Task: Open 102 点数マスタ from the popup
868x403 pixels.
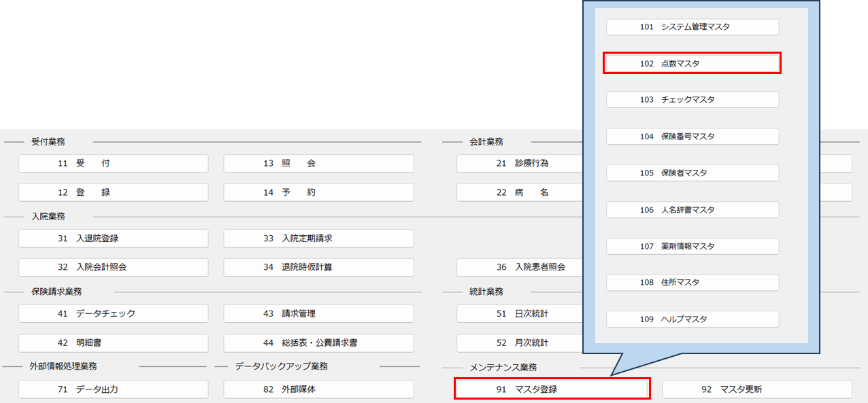Action: [x=692, y=63]
